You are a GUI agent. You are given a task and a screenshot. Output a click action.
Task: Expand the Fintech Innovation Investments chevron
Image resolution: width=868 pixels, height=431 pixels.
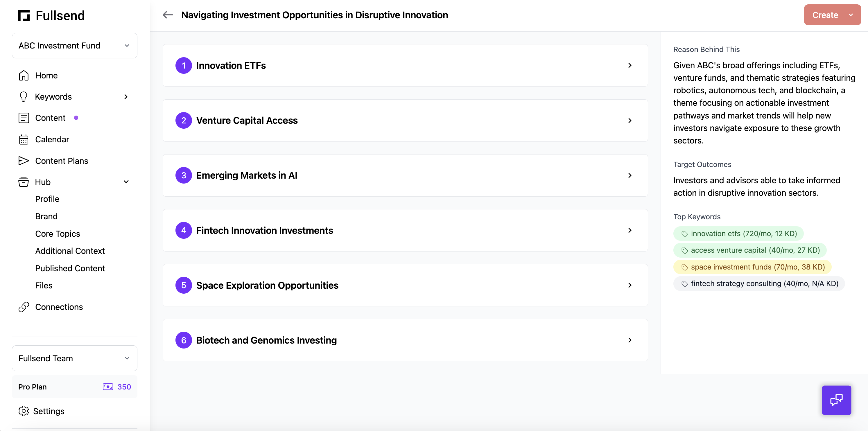pyautogui.click(x=630, y=230)
